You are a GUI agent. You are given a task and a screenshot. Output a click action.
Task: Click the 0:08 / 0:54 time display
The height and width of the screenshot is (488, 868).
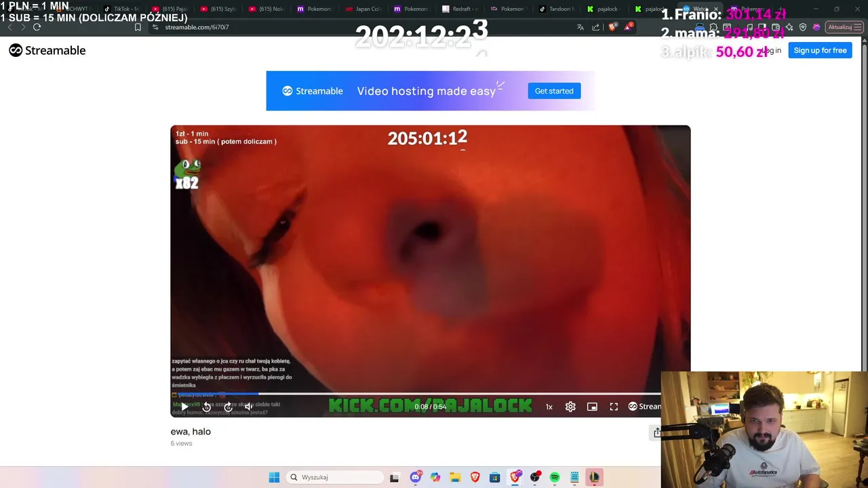pos(431,407)
